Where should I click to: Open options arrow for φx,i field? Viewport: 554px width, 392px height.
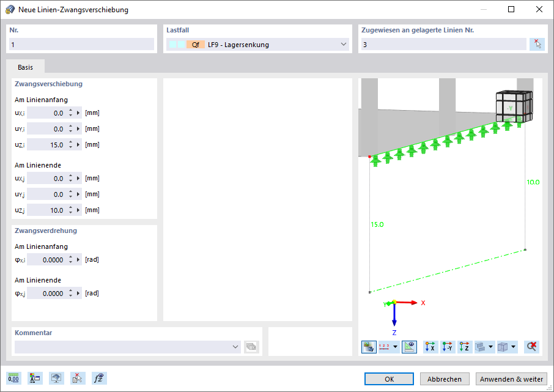coord(78,259)
